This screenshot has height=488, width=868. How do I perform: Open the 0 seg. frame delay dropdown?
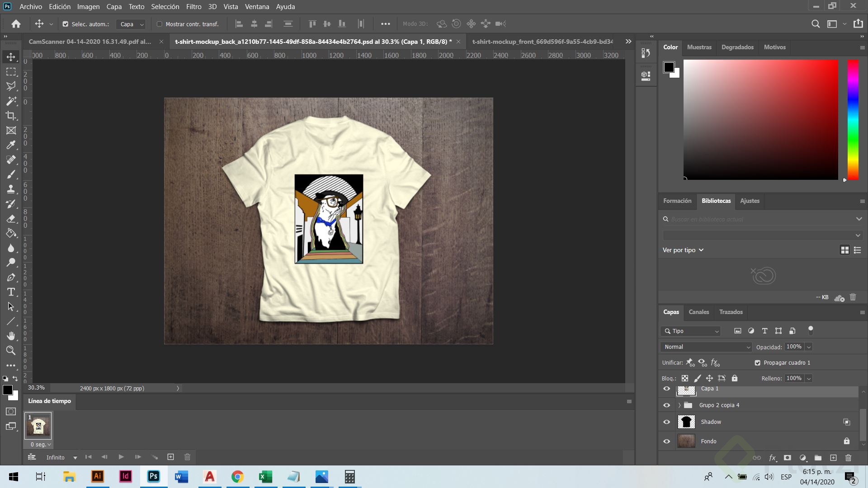(41, 445)
